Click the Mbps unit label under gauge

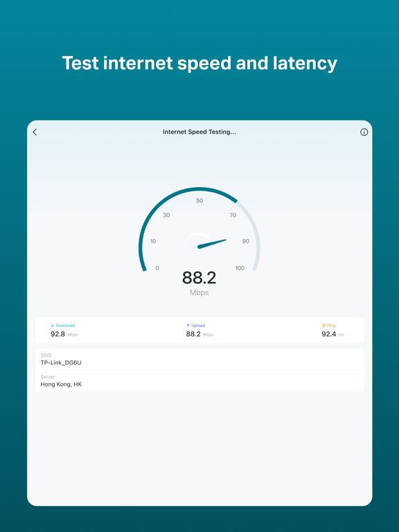click(x=199, y=292)
